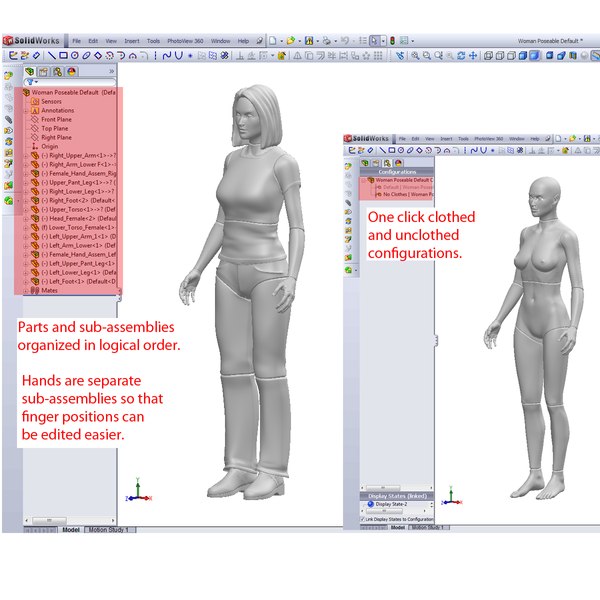Select the Circle sketch tool in main window

(75, 56)
